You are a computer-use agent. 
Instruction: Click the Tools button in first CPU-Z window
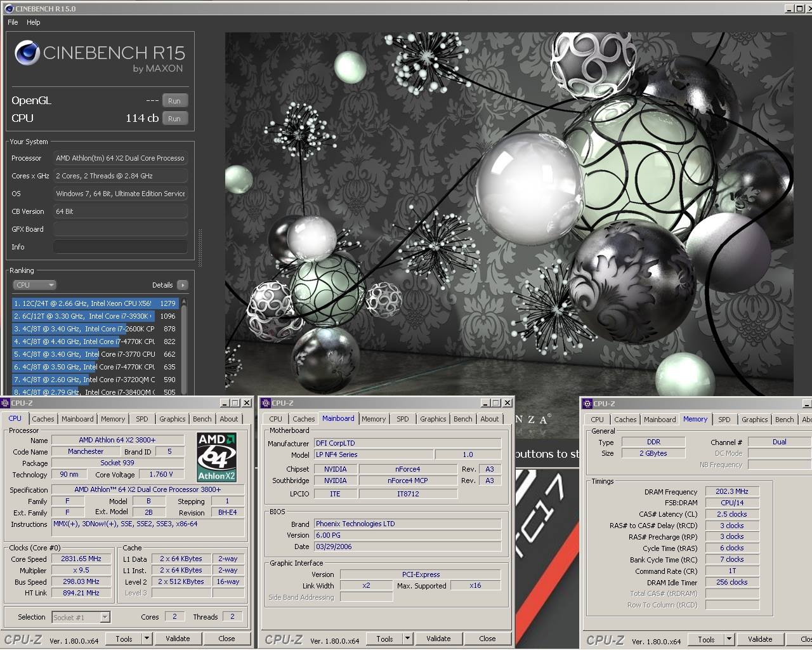point(124,639)
